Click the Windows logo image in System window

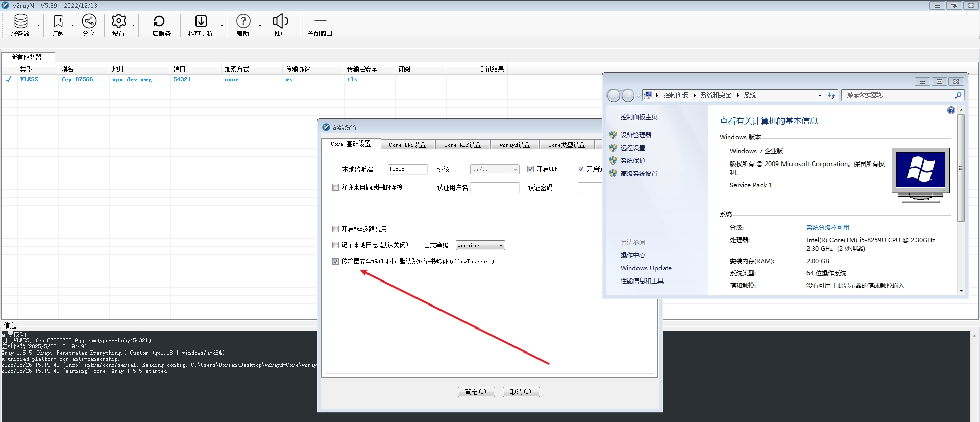tap(921, 175)
